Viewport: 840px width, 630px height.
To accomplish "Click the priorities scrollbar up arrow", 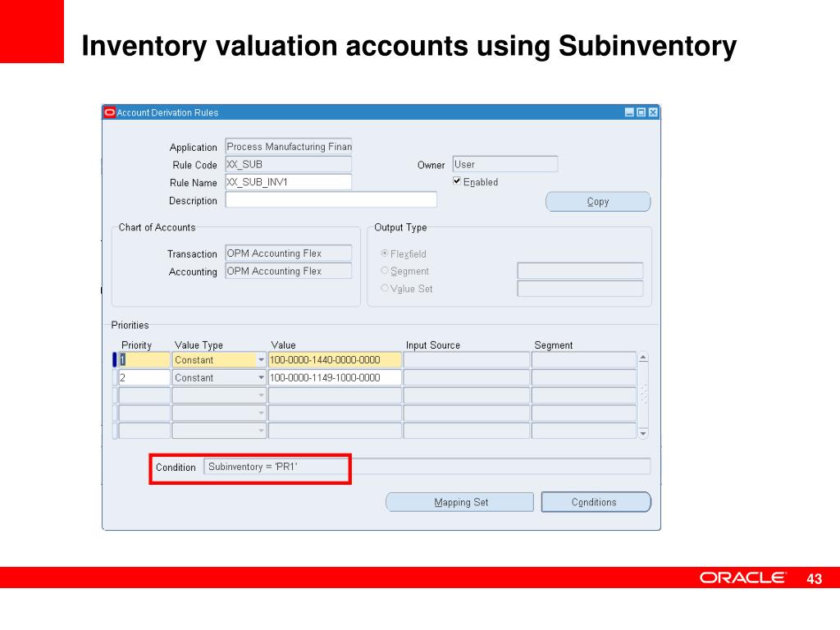I will pyautogui.click(x=643, y=358).
